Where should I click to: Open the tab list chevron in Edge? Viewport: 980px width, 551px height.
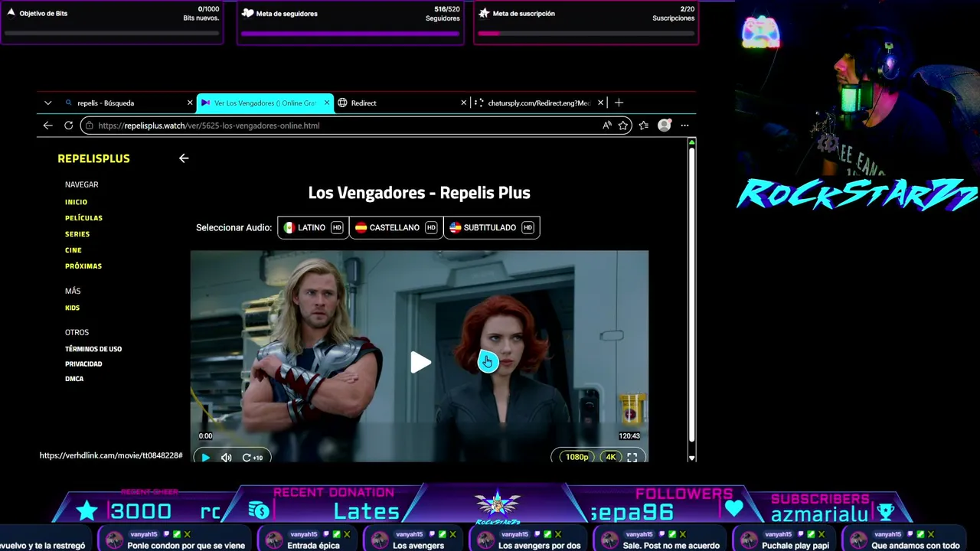pyautogui.click(x=47, y=103)
